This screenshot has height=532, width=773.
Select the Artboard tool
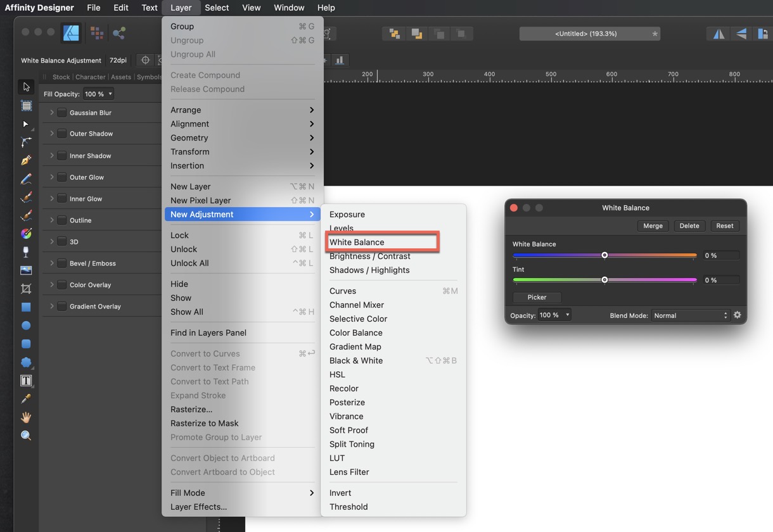(26, 105)
